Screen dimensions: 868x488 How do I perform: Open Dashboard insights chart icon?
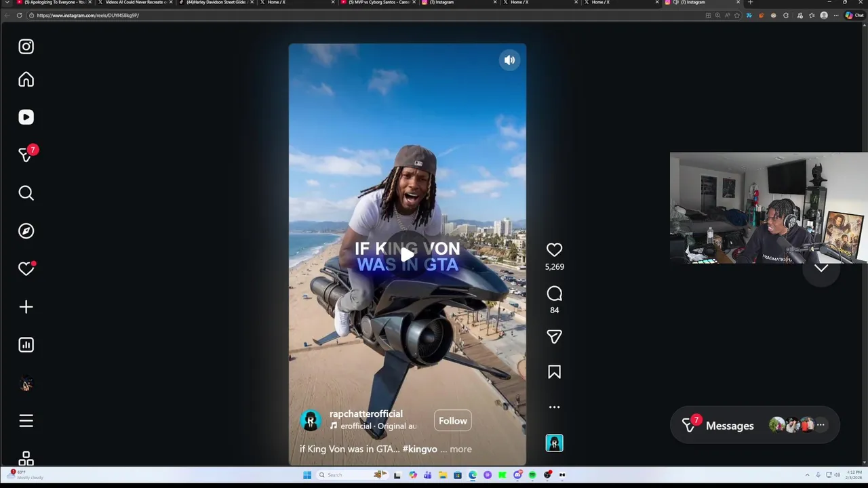[26, 345]
